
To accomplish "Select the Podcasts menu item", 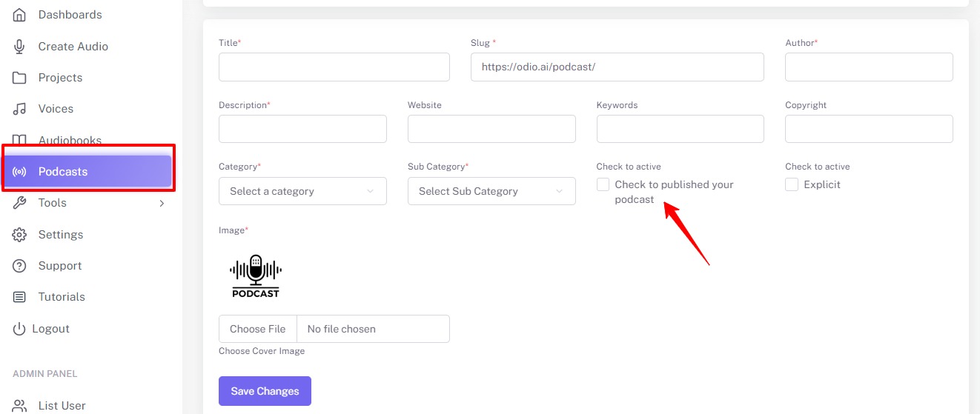I will pyautogui.click(x=89, y=172).
